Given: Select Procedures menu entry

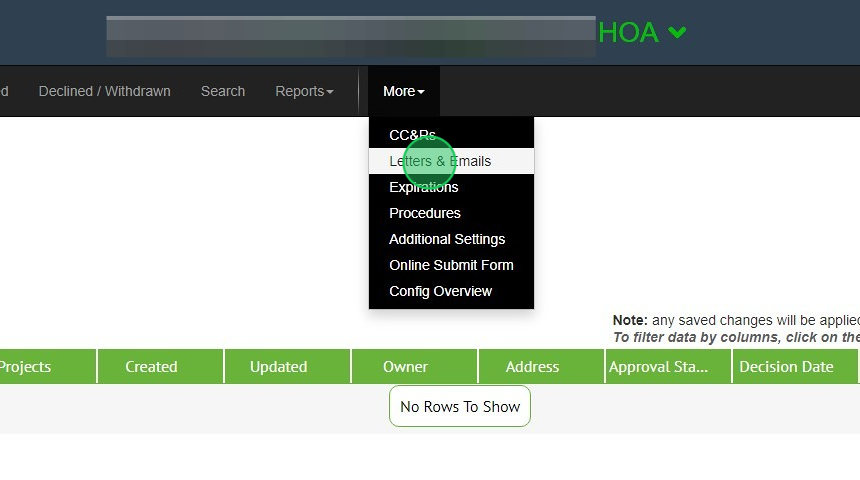Looking at the screenshot, I should click(x=451, y=213).
